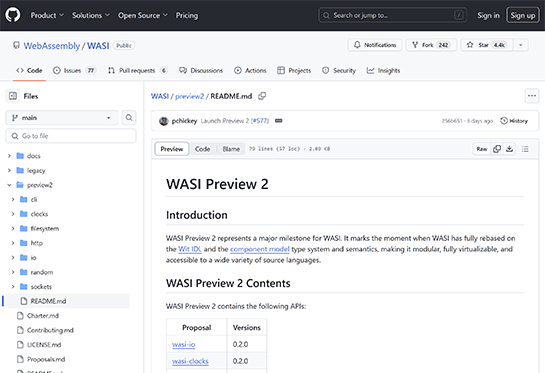Switch to Code view
Screen dimensions: 545x373
[x=202, y=149]
